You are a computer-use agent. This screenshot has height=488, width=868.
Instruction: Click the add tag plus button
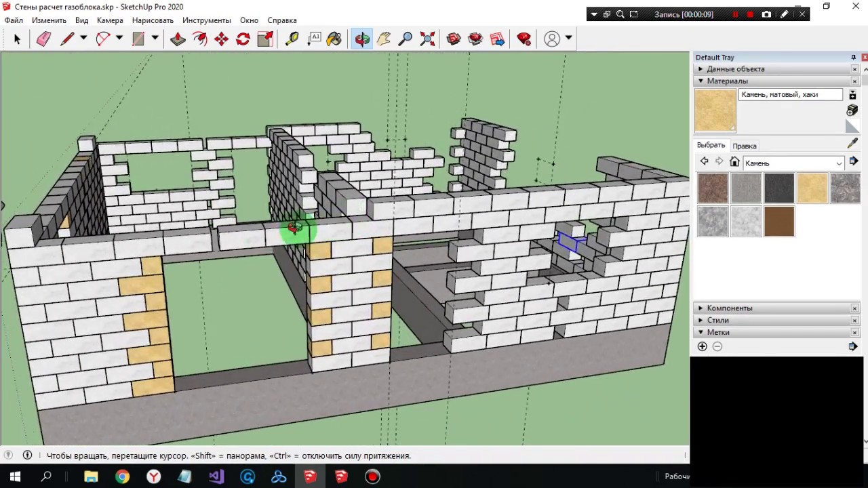click(x=702, y=346)
